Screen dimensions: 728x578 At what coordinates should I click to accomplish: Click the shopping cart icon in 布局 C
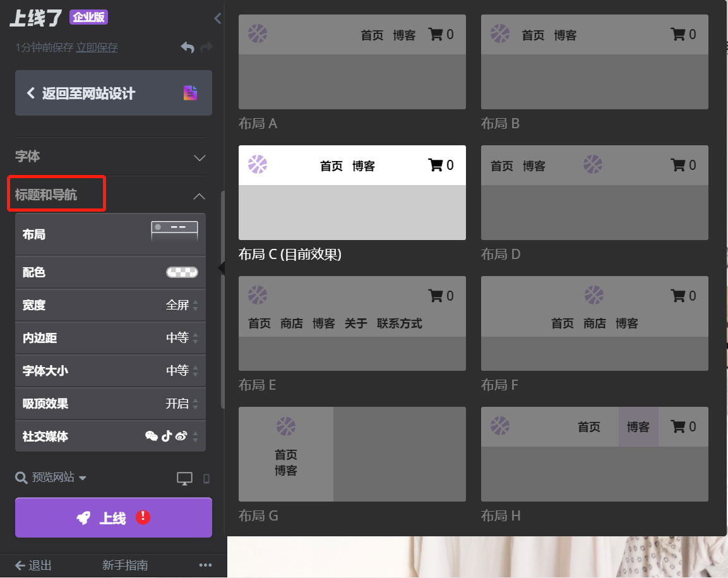(x=437, y=165)
